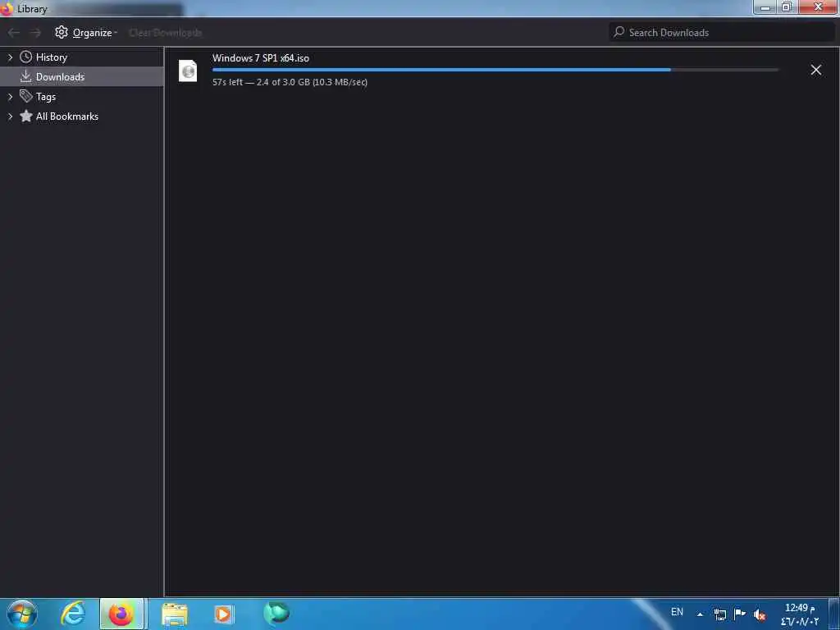This screenshot has height=630, width=840.
Task: Focus the Search Downloads field
Action: coord(722,33)
